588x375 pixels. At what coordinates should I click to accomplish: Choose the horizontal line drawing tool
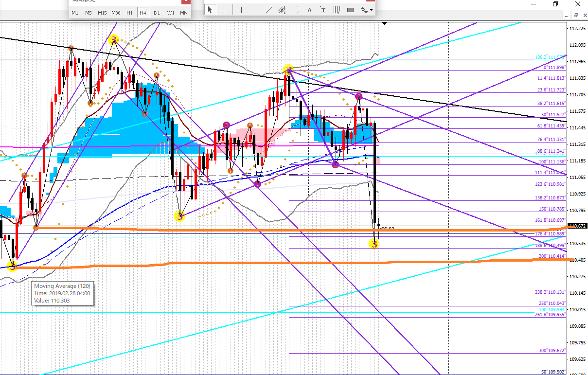255,10
